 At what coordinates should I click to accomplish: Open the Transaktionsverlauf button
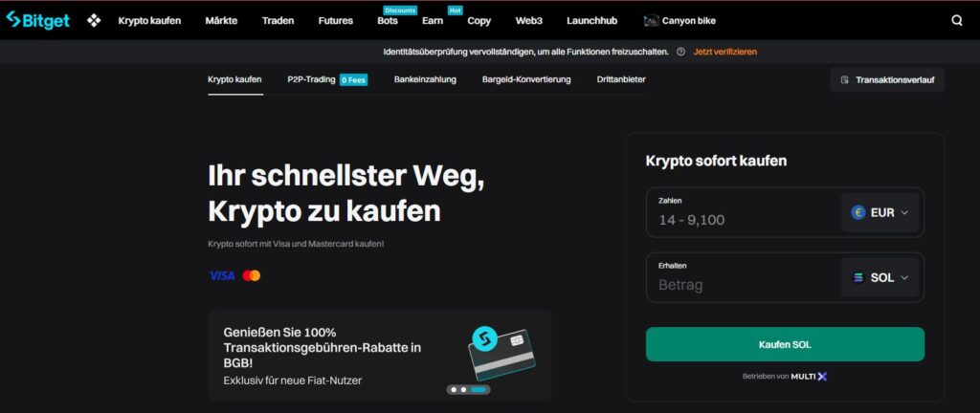887,80
